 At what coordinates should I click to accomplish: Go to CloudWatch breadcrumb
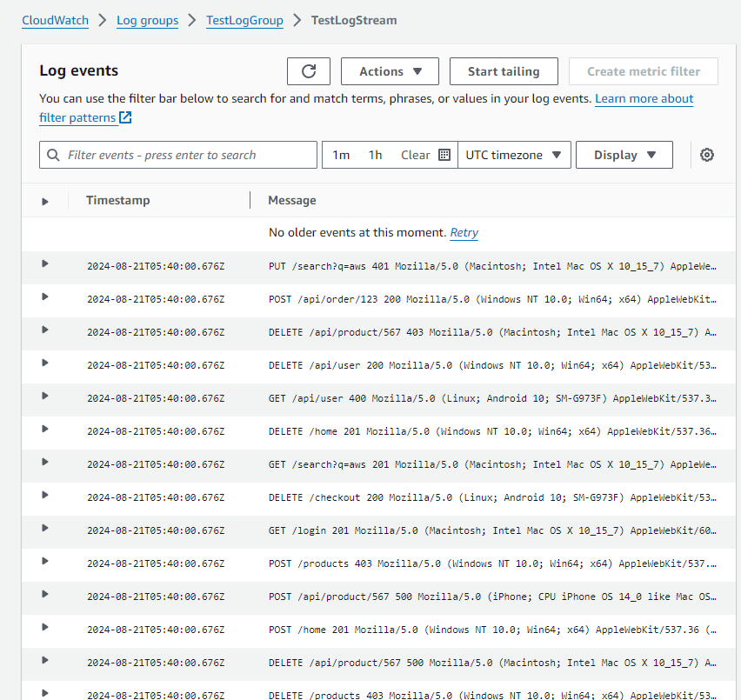click(x=56, y=20)
